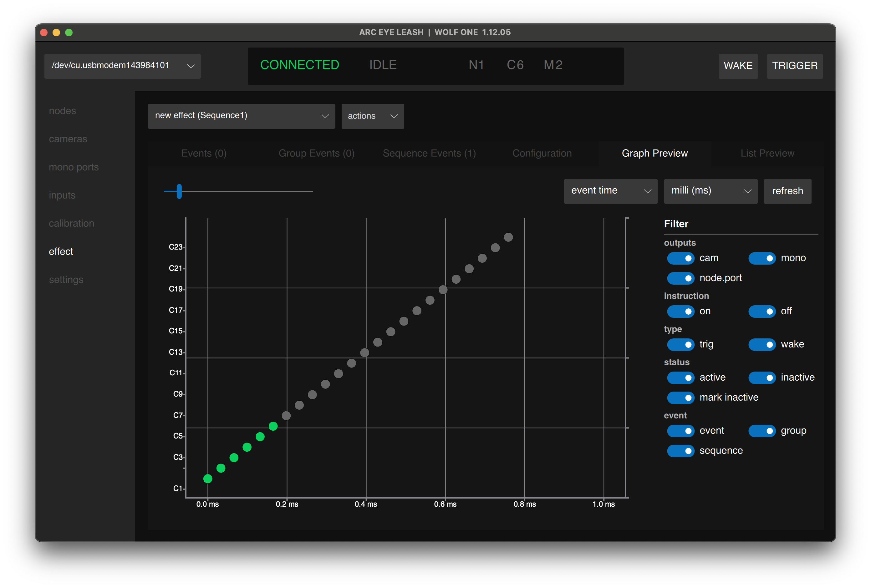The height and width of the screenshot is (588, 871).
Task: Open the event time dropdown
Action: coord(610,191)
